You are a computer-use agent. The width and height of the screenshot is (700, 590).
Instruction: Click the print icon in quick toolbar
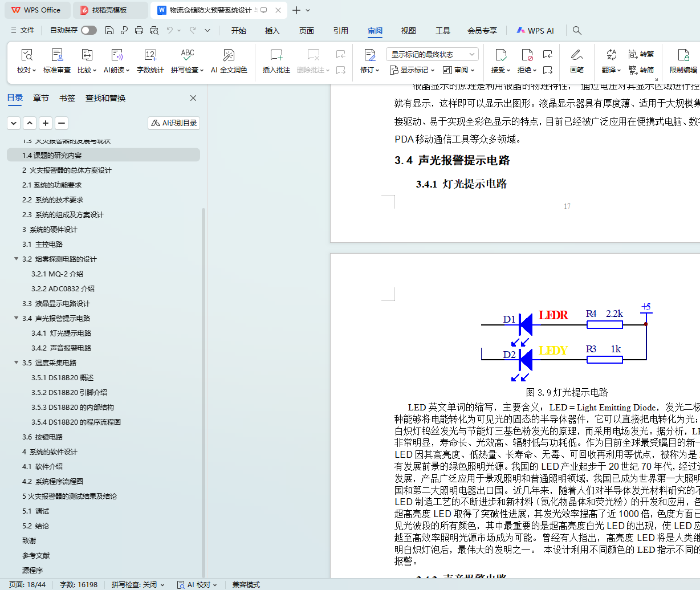tap(139, 30)
